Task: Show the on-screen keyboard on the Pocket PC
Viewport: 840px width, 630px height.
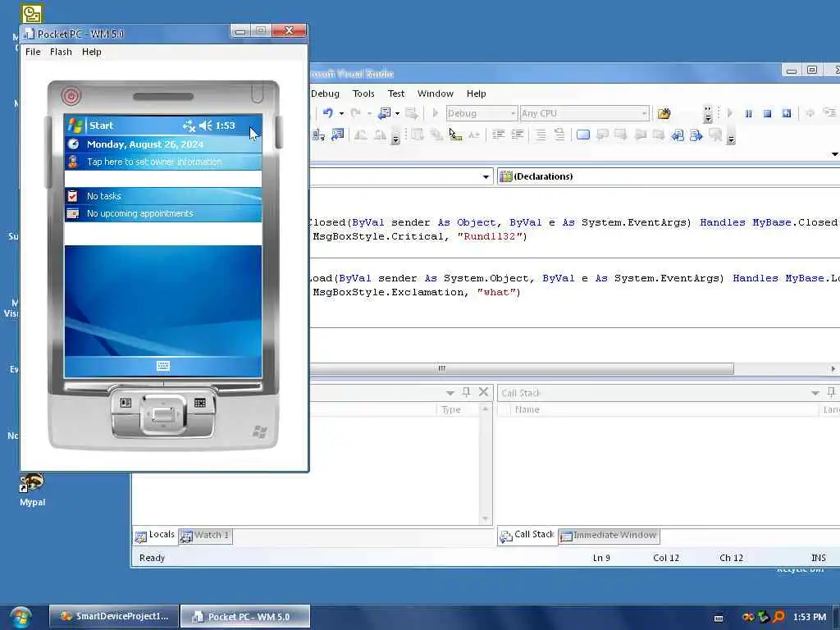Action: click(163, 366)
